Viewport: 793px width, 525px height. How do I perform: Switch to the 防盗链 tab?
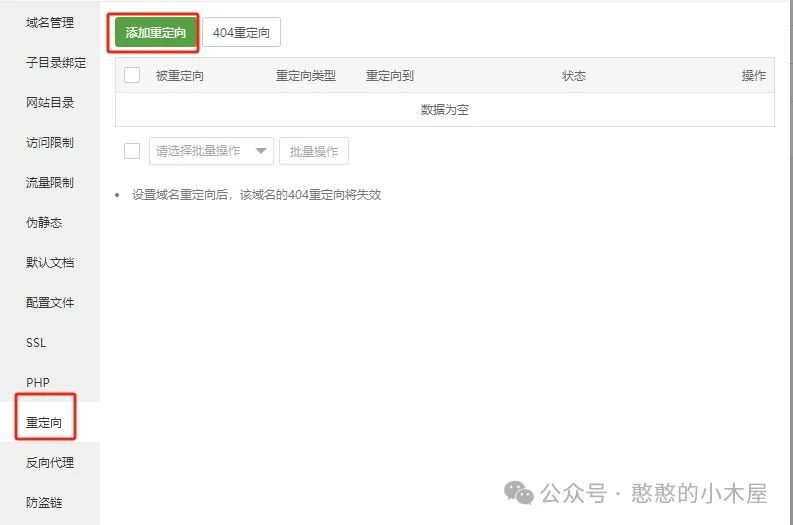(44, 502)
